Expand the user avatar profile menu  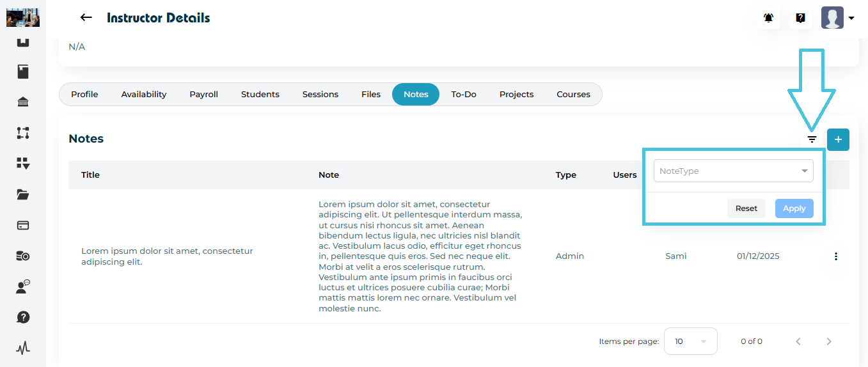click(x=838, y=18)
